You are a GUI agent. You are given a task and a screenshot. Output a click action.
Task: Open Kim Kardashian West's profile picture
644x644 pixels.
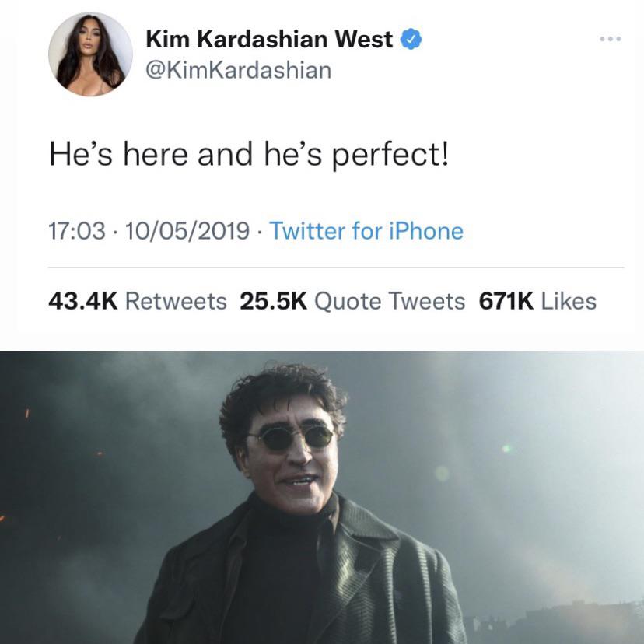pyautogui.click(x=90, y=54)
